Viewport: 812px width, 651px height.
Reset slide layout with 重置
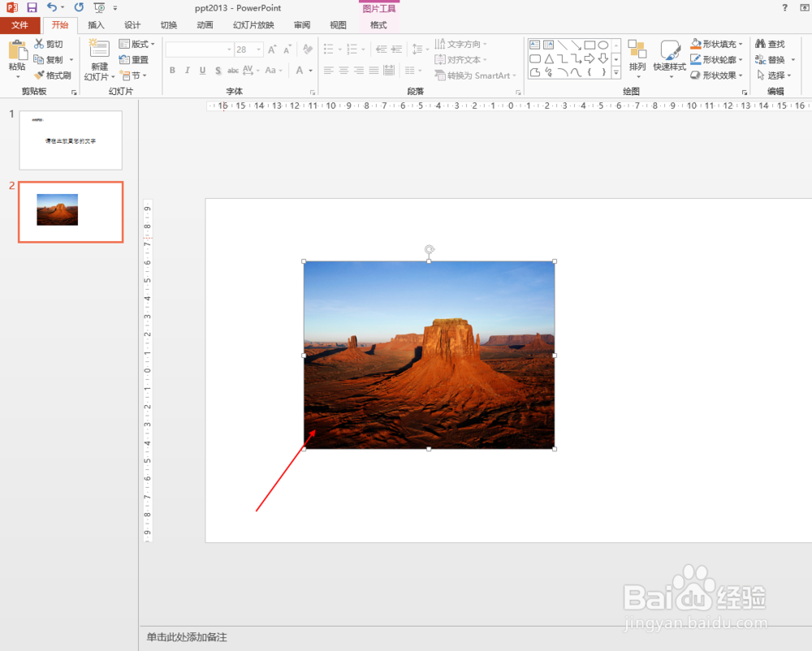134,59
